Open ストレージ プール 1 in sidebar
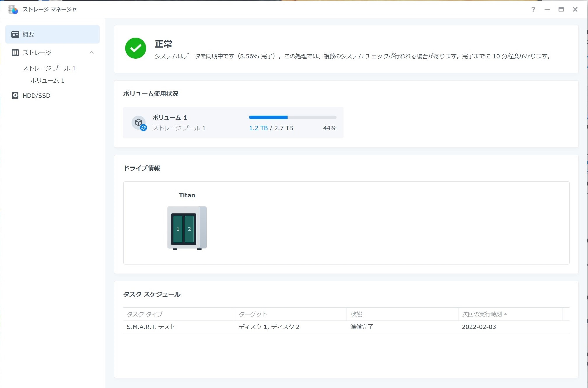Screen dimensions: 588x388 coord(49,68)
